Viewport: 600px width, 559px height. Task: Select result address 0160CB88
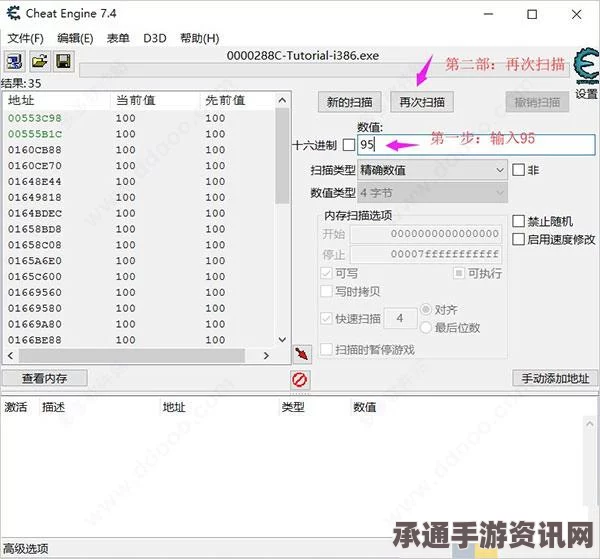[x=35, y=150]
